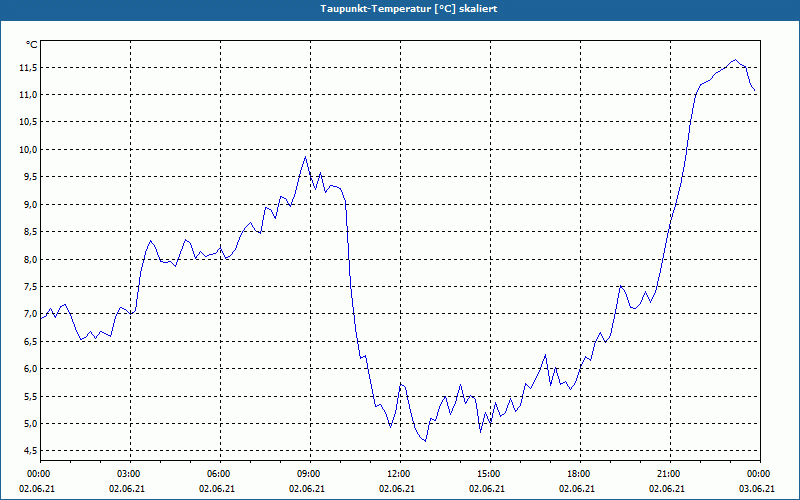This screenshot has width=800, height=500.
Task: Click the 00:00 label above 03.06.21
Action: click(758, 474)
